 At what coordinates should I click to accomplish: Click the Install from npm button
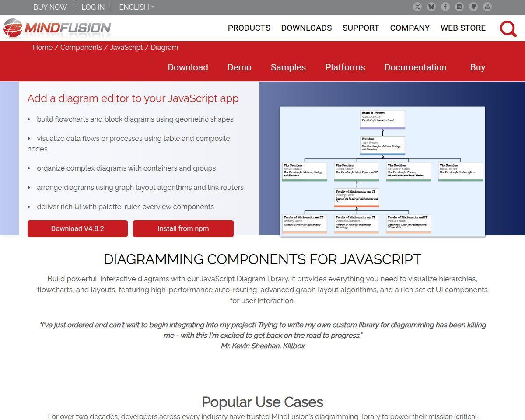coord(183,228)
